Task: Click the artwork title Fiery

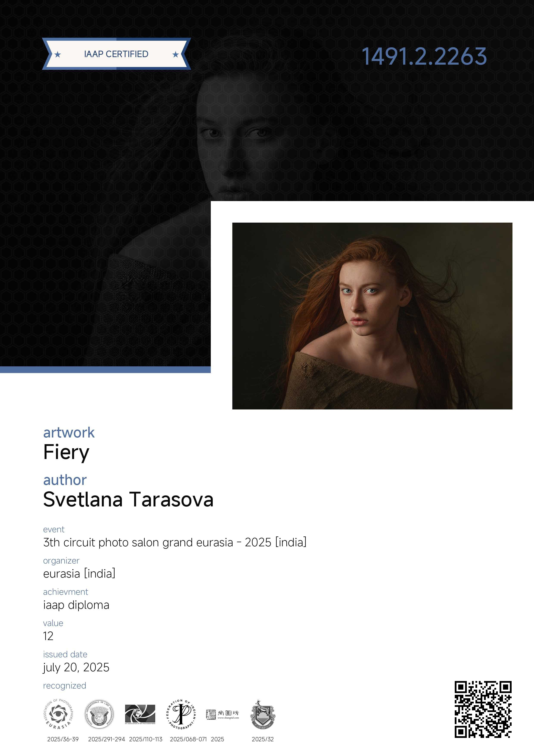Action: tap(66, 452)
